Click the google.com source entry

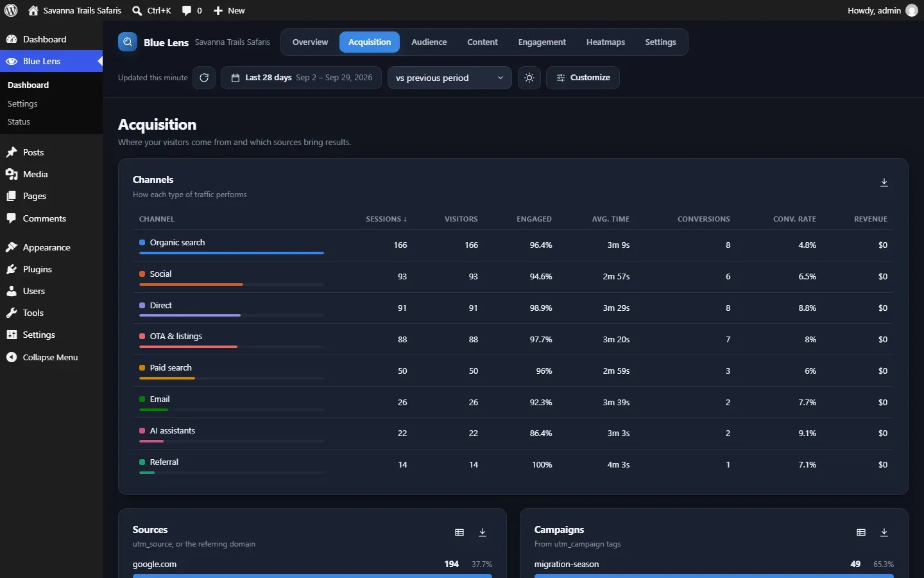click(155, 564)
